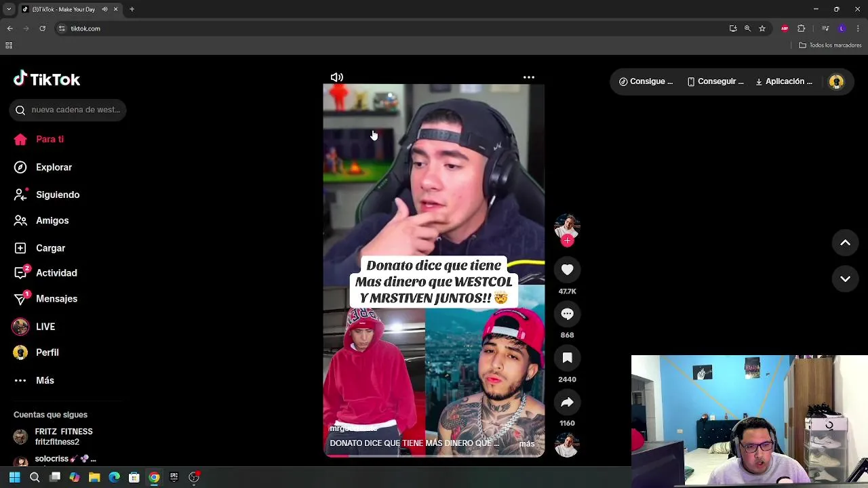Open the Chrome profile avatar 'L'

[842, 28]
